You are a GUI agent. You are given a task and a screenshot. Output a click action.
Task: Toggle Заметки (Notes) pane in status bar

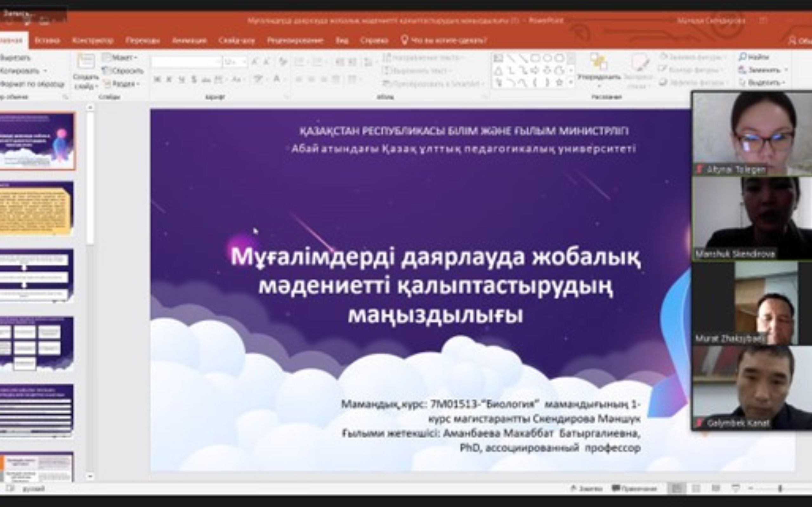(587, 489)
